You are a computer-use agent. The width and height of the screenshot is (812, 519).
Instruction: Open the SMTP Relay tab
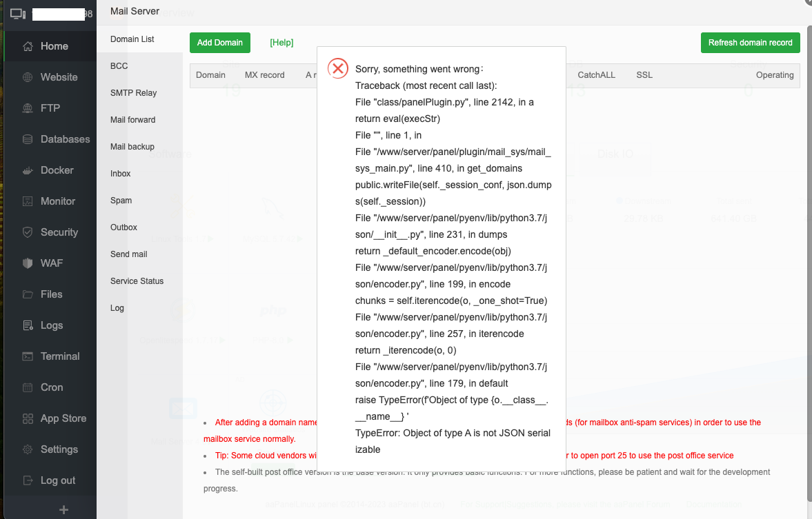coord(133,93)
